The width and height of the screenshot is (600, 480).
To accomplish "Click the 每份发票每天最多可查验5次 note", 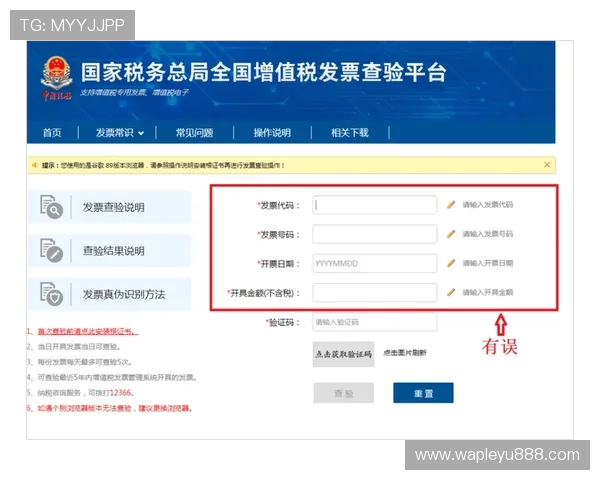I will tap(85, 362).
